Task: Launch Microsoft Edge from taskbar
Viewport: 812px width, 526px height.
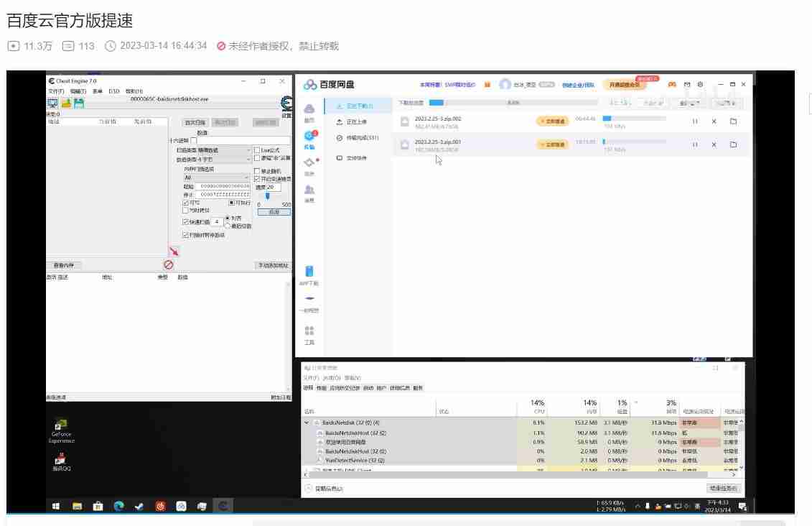Action: click(118, 507)
